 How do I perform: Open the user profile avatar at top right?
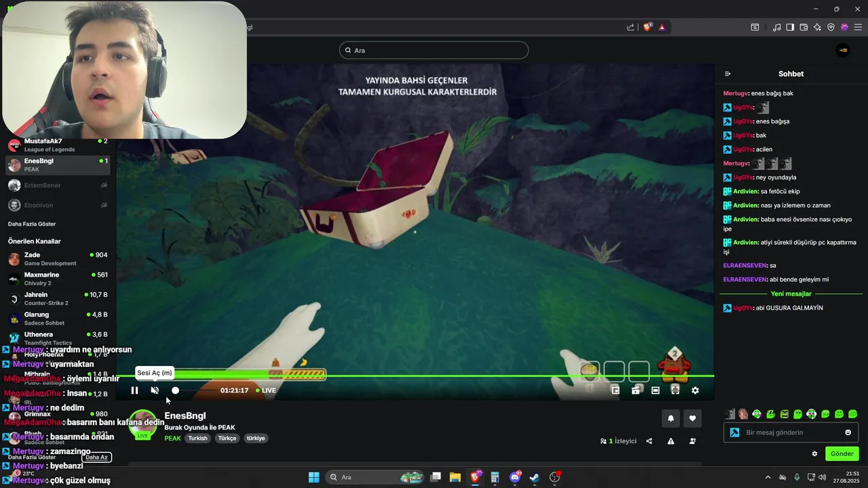pos(843,50)
